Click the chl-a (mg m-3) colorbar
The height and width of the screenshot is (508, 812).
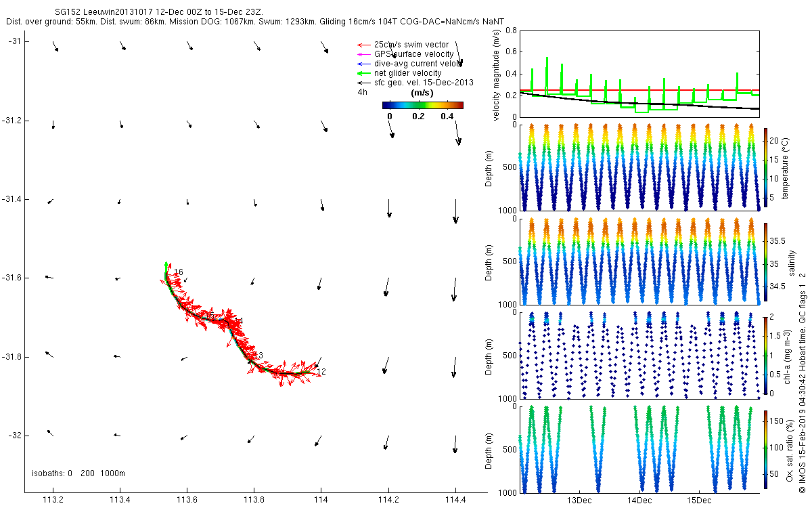coord(766,355)
